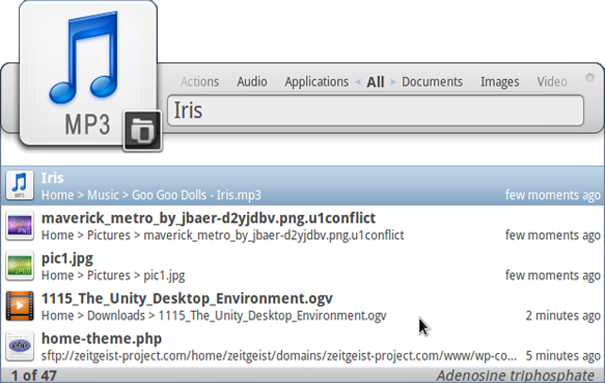Click the large MP3 music note icon
605x383 pixels.
(88, 73)
